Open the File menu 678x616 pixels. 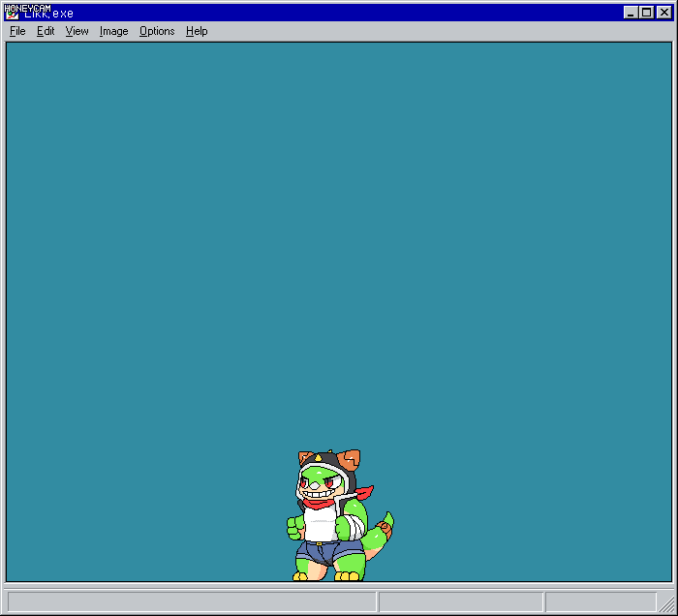pyautogui.click(x=17, y=31)
